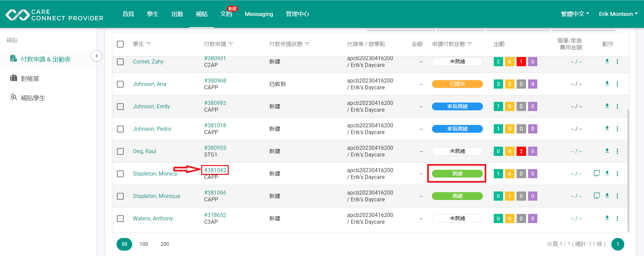Open more actions for Ong, Raul
Image resolution: width=644 pixels, height=256 pixels.
pos(617,151)
